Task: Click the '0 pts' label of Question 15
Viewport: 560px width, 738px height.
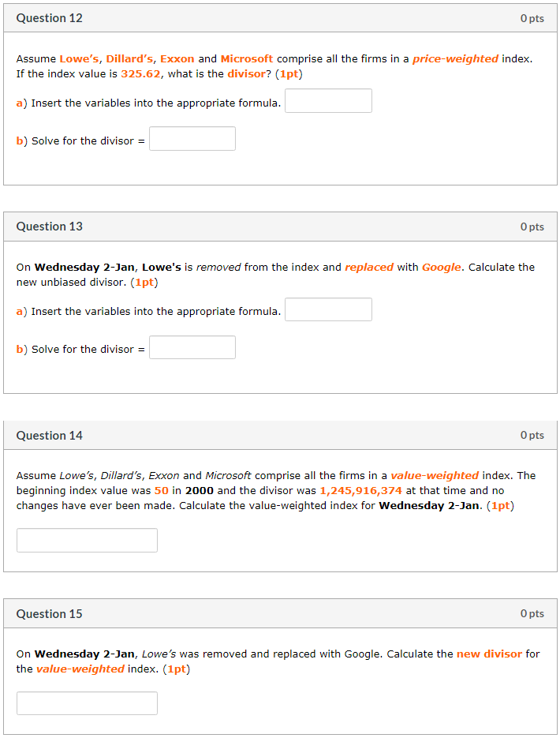Action: point(532,614)
